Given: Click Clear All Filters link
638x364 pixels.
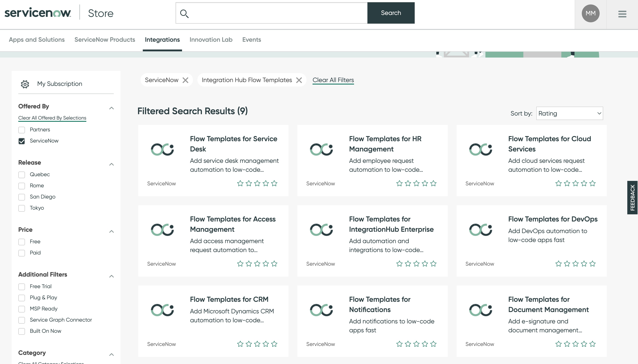Looking at the screenshot, I should point(333,80).
